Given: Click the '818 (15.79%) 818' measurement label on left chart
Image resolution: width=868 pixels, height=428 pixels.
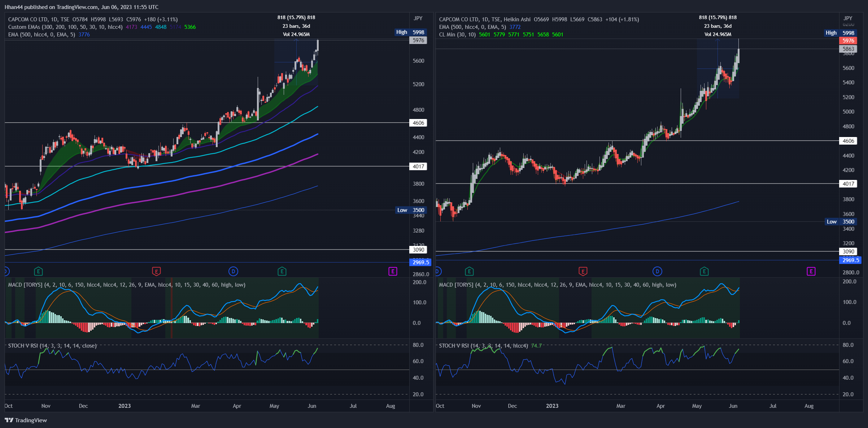Looking at the screenshot, I should (x=296, y=17).
